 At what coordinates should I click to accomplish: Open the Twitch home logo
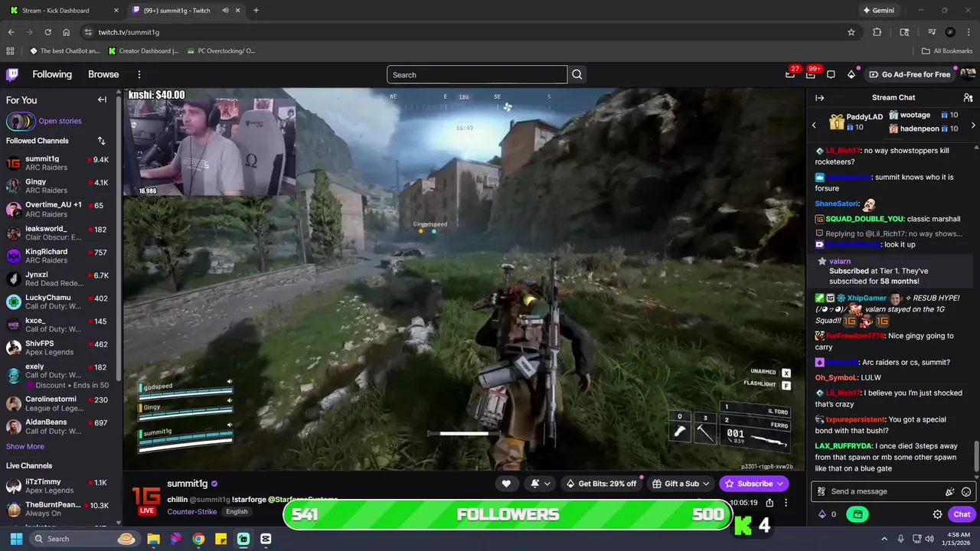coord(12,74)
